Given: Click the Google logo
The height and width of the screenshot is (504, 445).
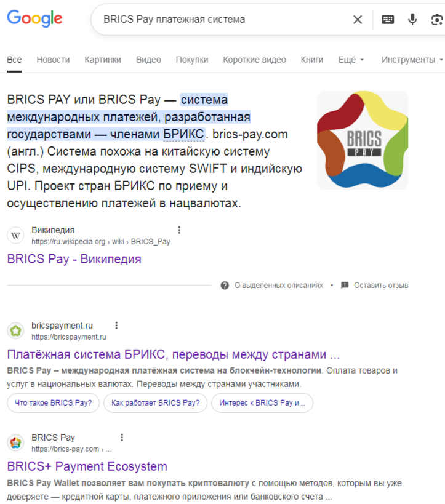Looking at the screenshot, I should coord(34,18).
